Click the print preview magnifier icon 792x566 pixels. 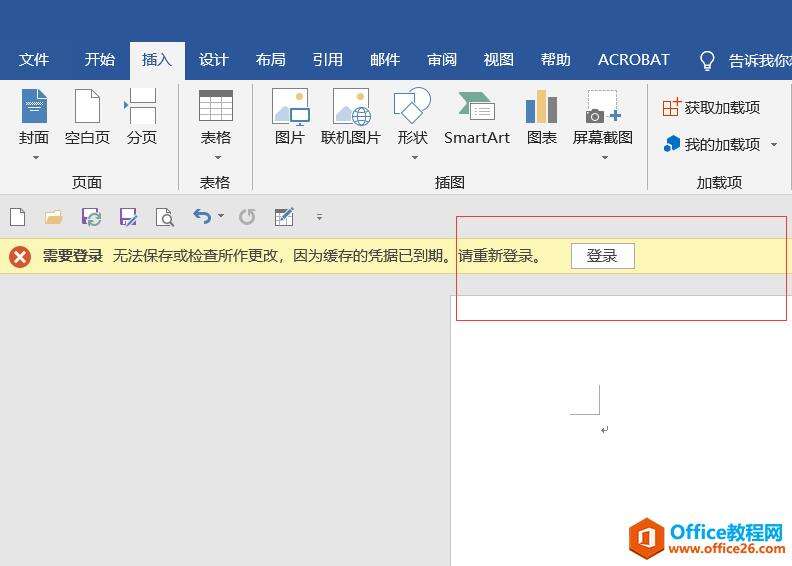(164, 217)
